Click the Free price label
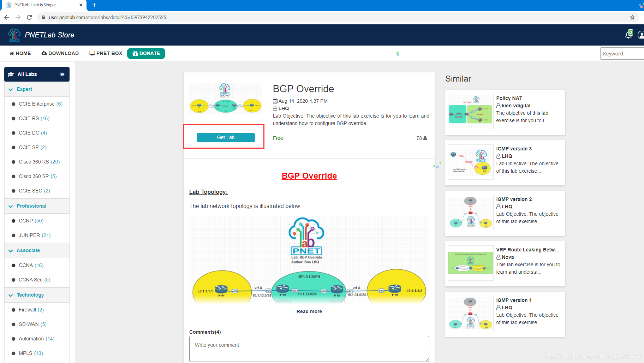Screen dimensions: 644x363 tap(278, 138)
